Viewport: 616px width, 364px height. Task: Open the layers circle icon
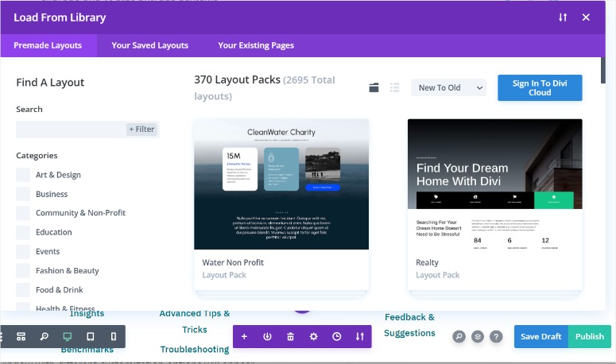tap(478, 336)
